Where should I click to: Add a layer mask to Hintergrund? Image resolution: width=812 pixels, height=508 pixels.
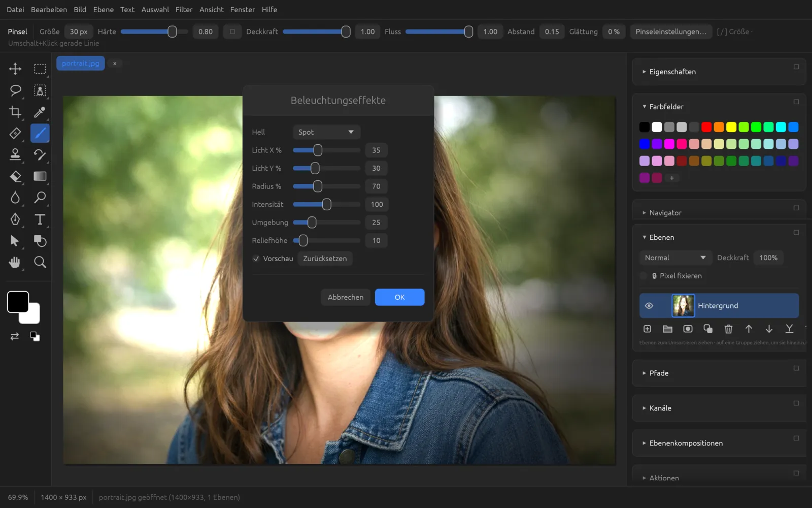pos(688,329)
